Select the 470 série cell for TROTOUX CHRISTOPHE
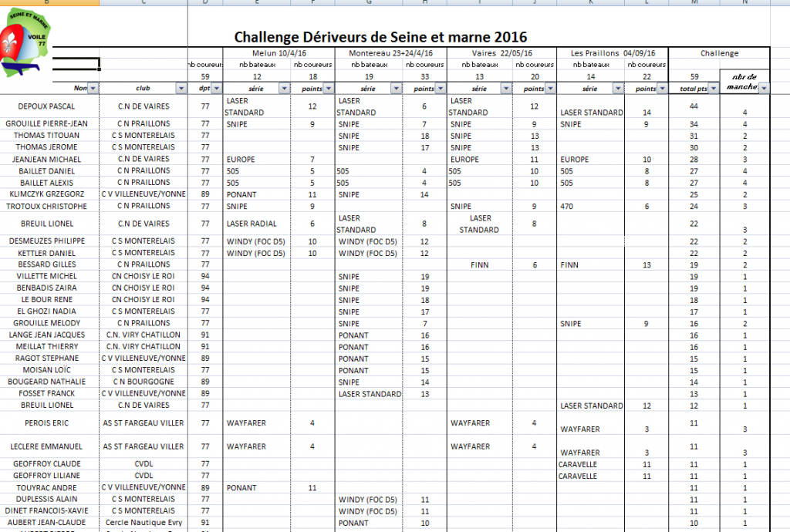This screenshot has width=790, height=532. tap(590, 207)
